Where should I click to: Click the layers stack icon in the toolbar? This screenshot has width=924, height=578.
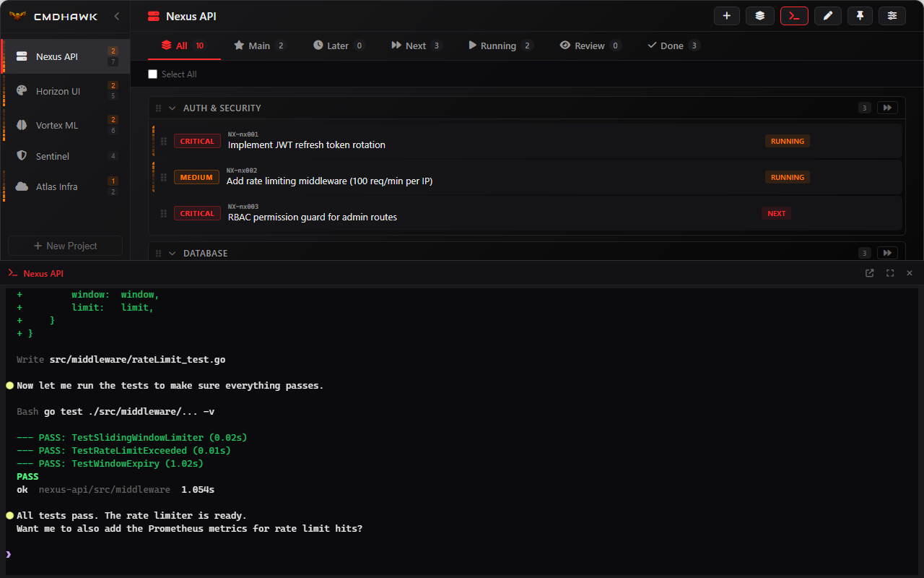pyautogui.click(x=759, y=15)
